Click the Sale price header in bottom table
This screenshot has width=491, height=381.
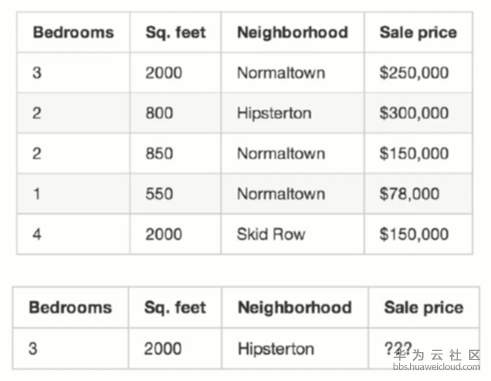pyautogui.click(x=424, y=307)
